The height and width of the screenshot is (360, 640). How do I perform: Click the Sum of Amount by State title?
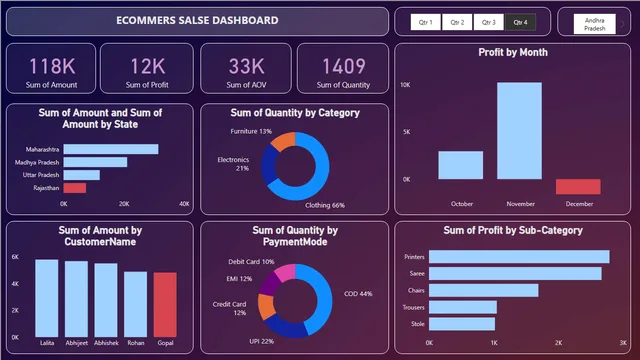[x=100, y=118]
